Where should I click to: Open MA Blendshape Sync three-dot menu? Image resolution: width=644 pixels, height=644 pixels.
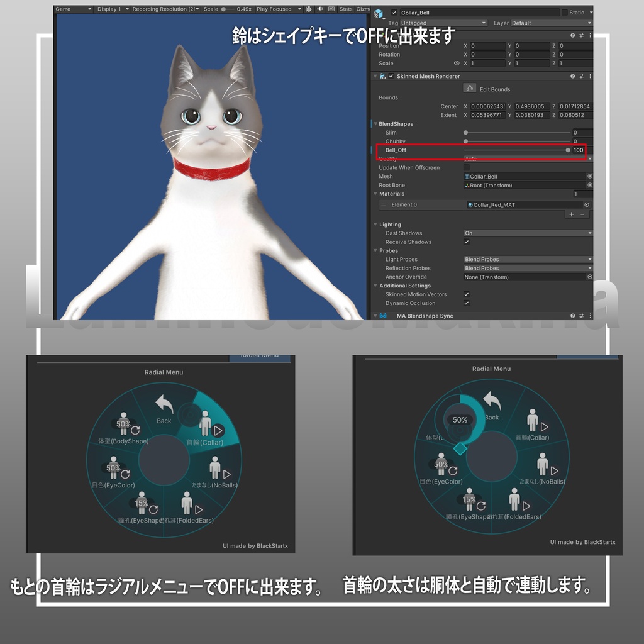click(x=590, y=316)
